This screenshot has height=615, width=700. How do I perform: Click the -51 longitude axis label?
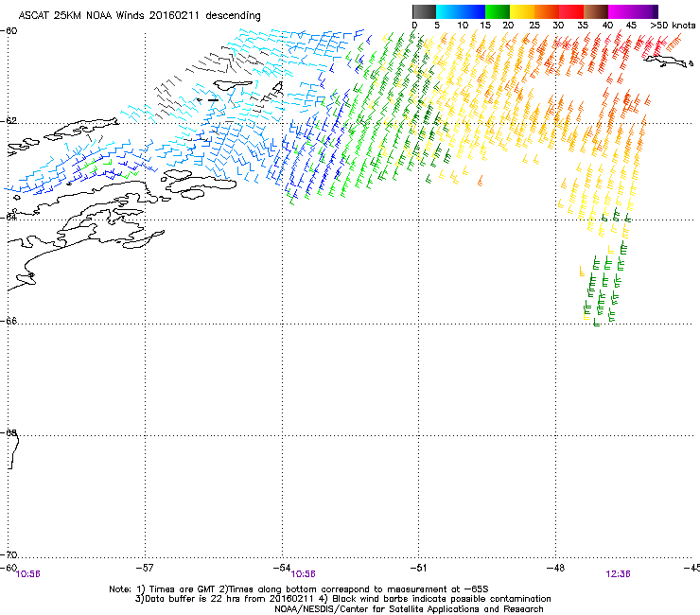(x=418, y=568)
